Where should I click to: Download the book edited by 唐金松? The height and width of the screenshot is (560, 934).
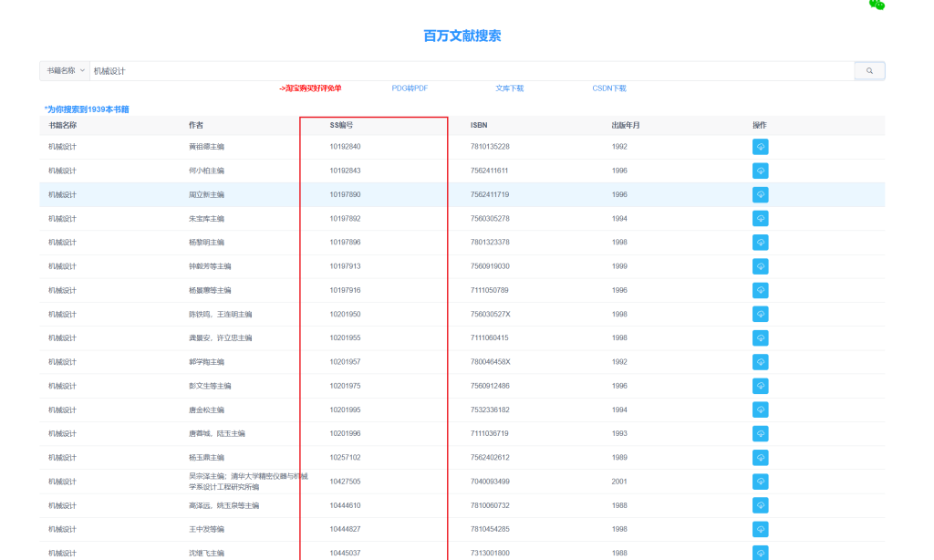pos(760,410)
